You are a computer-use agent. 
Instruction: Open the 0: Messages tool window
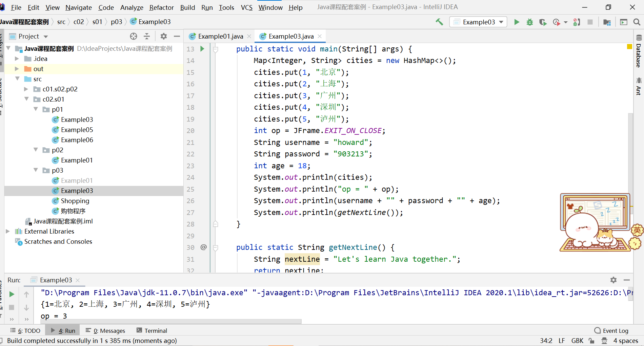(105, 330)
